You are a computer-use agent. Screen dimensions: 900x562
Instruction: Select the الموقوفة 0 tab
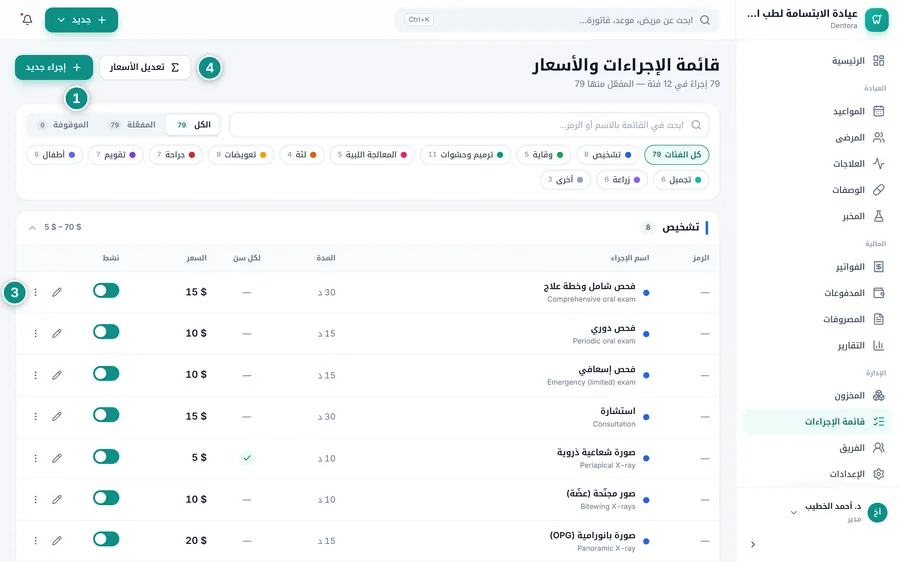[x=64, y=125]
